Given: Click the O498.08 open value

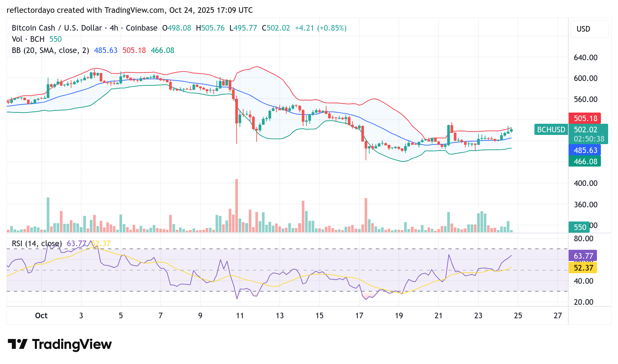Looking at the screenshot, I should (177, 28).
